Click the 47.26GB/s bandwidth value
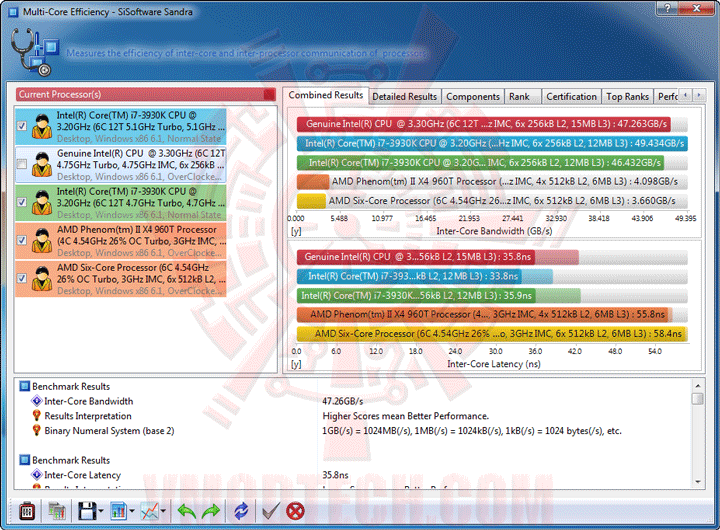The image size is (720, 530). click(343, 401)
